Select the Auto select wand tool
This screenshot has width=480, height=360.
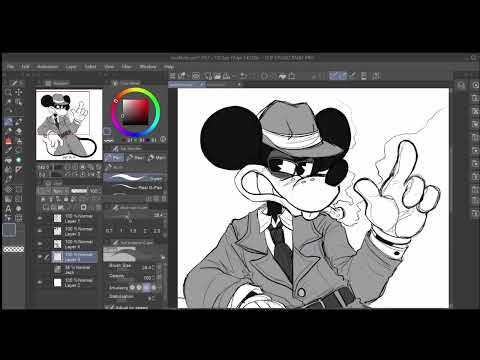tap(8, 102)
